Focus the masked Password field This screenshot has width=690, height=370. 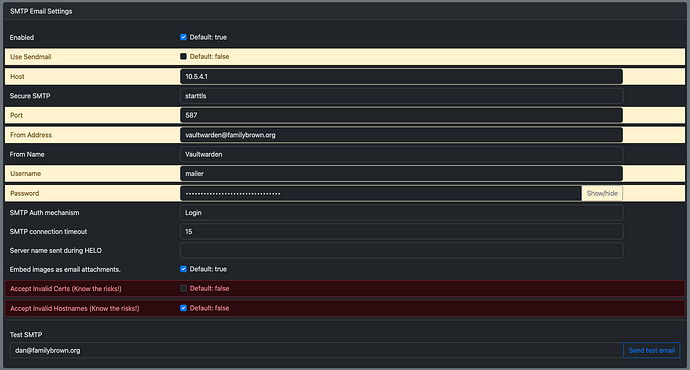pyautogui.click(x=381, y=193)
